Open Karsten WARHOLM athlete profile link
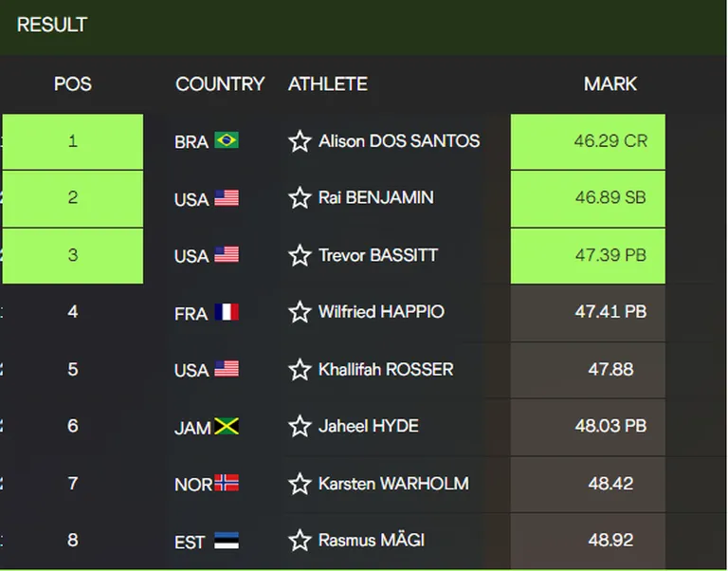This screenshot has width=728, height=571. pos(393,484)
